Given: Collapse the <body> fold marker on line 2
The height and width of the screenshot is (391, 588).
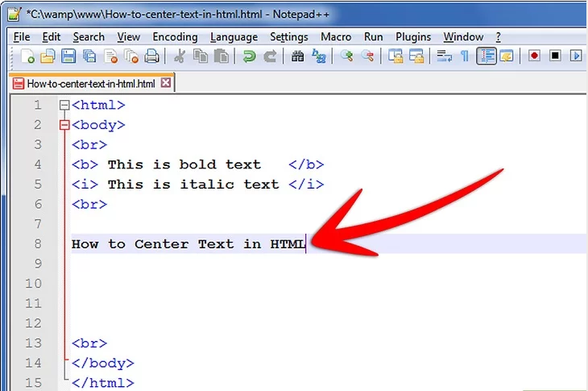Looking at the screenshot, I should 64,125.
